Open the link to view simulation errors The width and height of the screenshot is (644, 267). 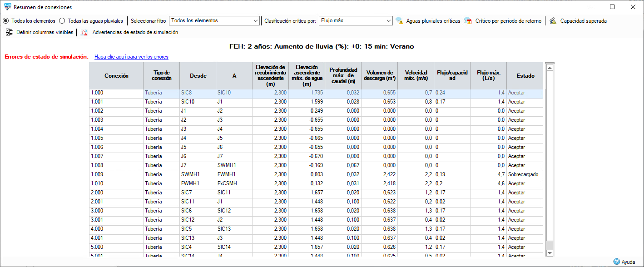coord(131,57)
